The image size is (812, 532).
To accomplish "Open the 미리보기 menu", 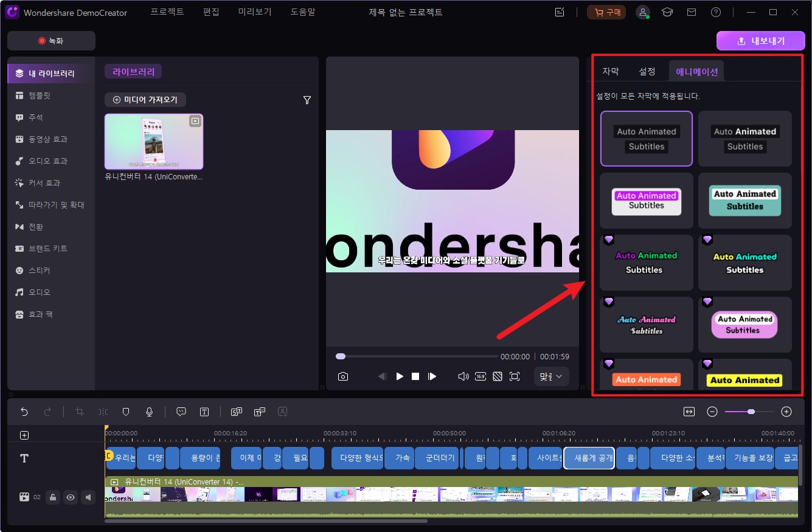I will click(255, 12).
